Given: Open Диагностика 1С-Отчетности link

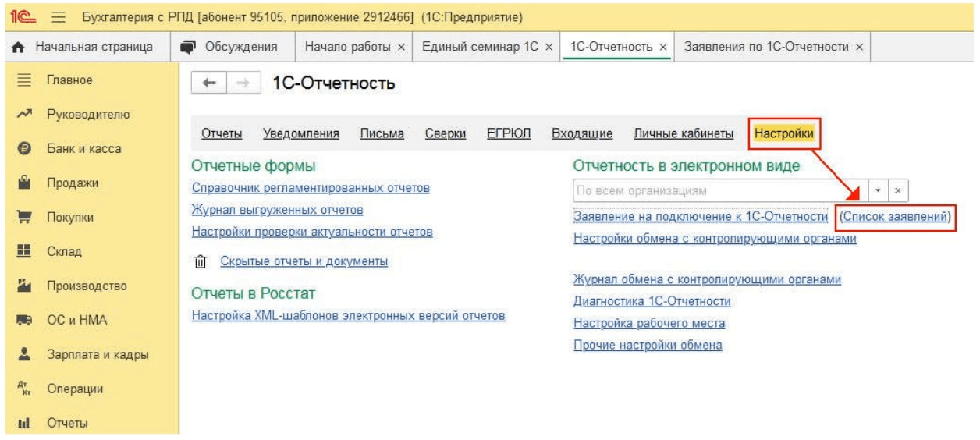Looking at the screenshot, I should point(652,301).
